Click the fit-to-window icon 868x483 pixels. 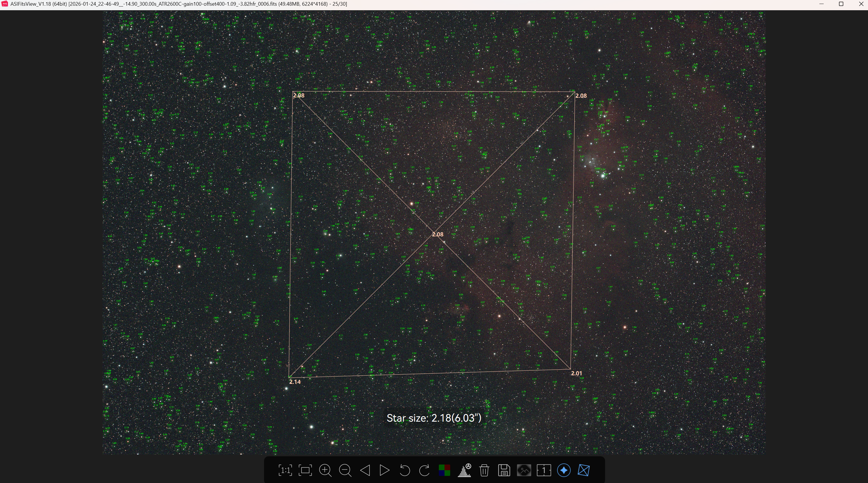click(305, 470)
